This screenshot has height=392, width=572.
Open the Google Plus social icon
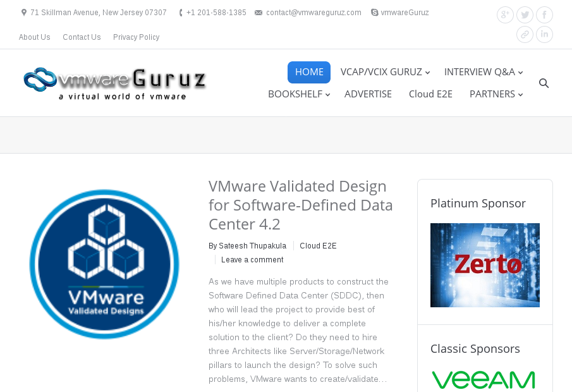tap(505, 15)
